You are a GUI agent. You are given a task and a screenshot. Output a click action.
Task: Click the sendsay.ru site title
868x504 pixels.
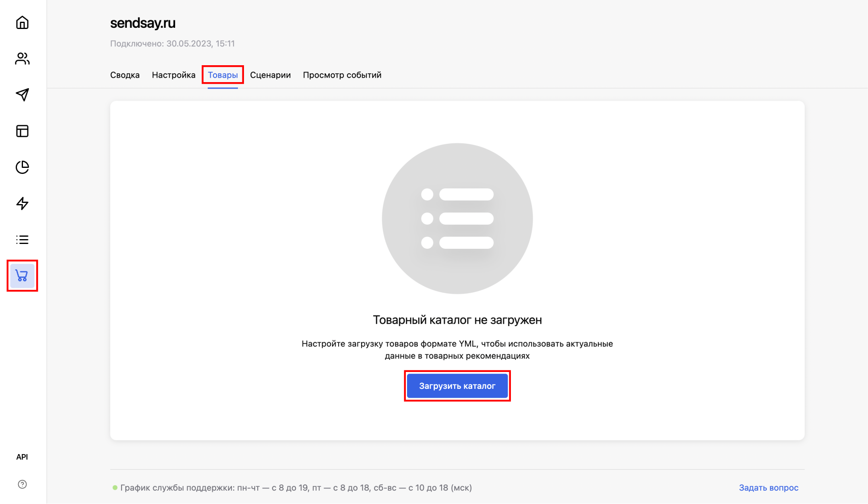(x=143, y=23)
